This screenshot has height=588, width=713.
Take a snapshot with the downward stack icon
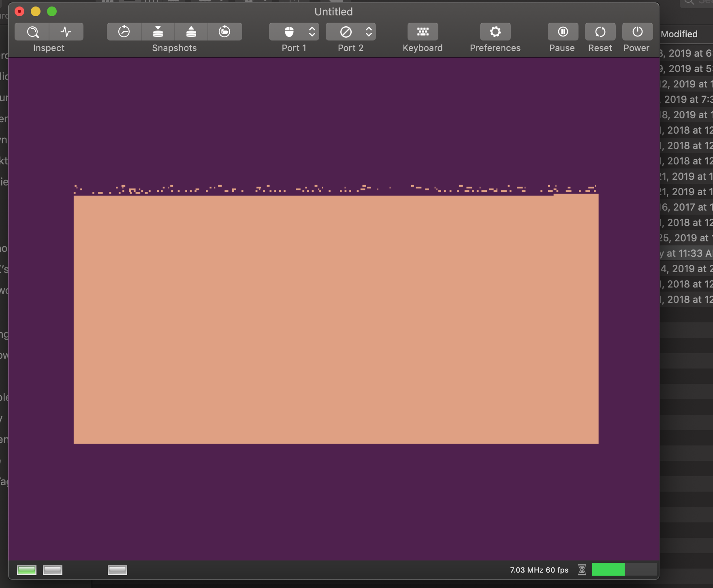pos(158,32)
